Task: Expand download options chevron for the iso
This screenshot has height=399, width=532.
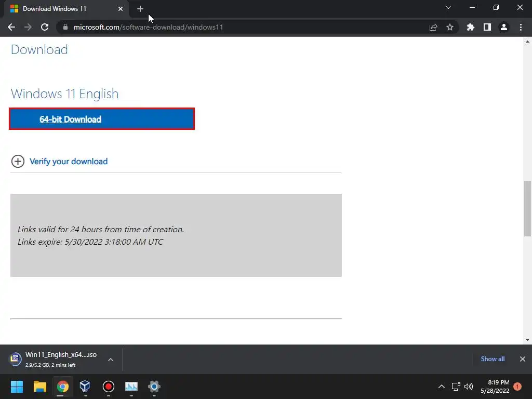Action: [x=111, y=360]
